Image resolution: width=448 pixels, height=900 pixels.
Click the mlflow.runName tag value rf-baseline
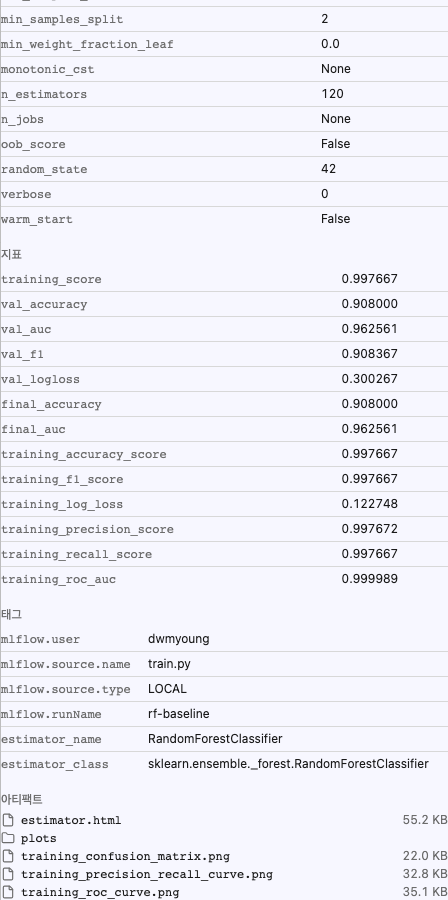pos(178,713)
